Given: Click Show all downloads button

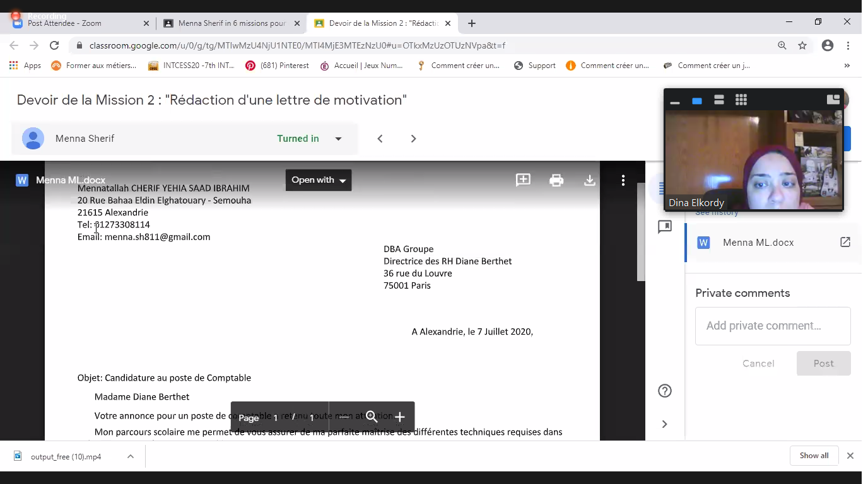Looking at the screenshot, I should pos(814,456).
